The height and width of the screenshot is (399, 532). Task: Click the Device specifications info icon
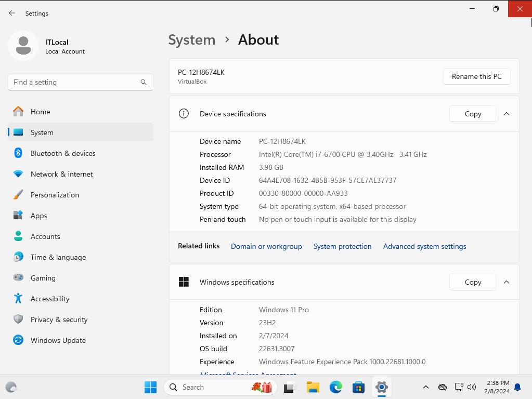pyautogui.click(x=184, y=114)
